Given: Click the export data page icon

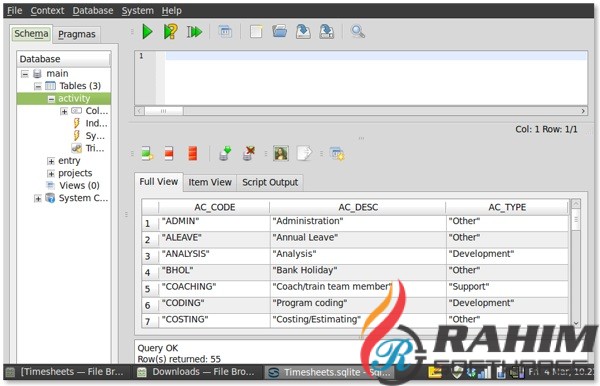Looking at the screenshot, I should tap(305, 153).
